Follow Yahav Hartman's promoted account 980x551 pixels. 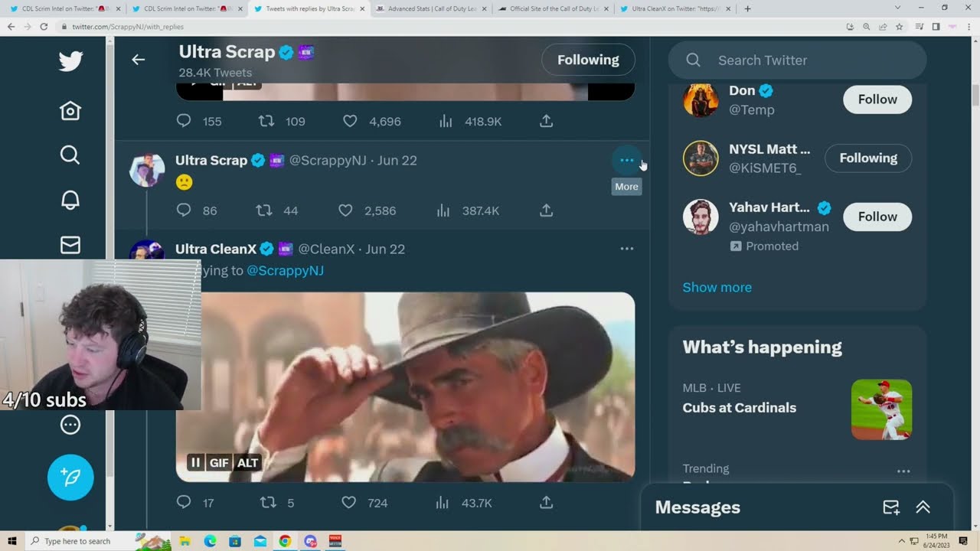tap(877, 217)
